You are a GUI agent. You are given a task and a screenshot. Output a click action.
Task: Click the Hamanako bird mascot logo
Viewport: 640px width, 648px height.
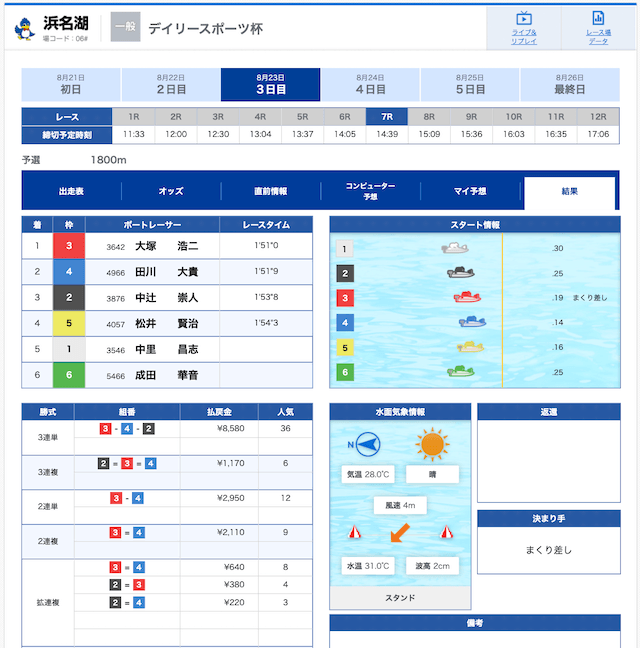24,29
